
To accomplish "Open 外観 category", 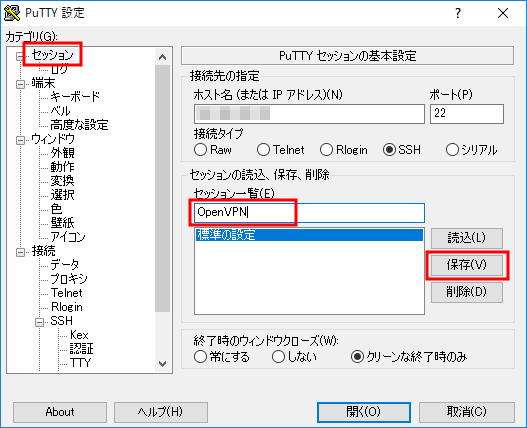I will point(63,153).
